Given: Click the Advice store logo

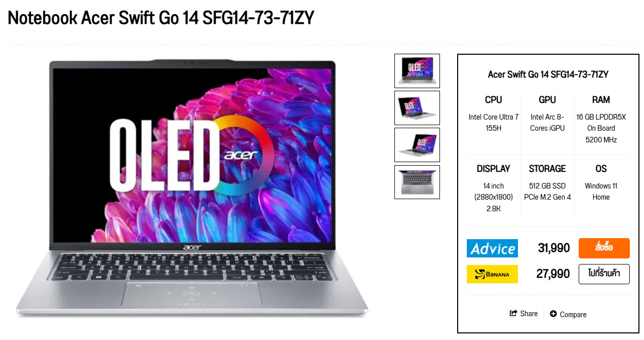Looking at the screenshot, I should pos(492,248).
